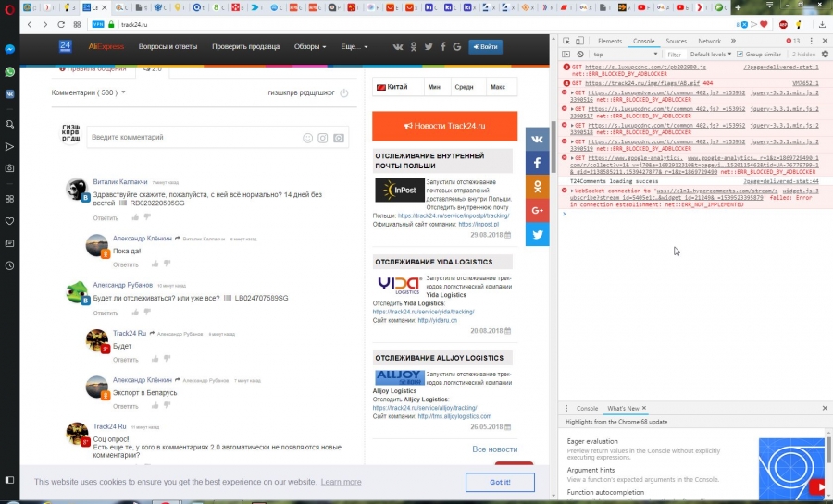
Task: Open the Opera main menu
Action: click(x=9, y=8)
